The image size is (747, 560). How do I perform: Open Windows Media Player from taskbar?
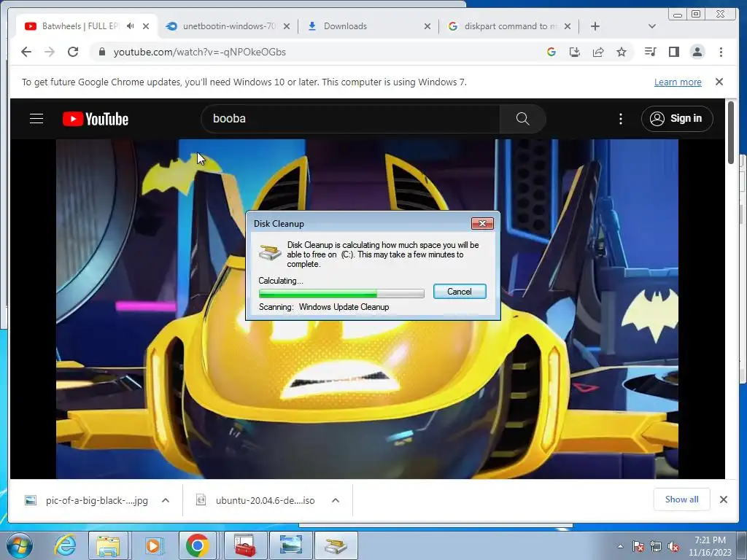tap(153, 545)
